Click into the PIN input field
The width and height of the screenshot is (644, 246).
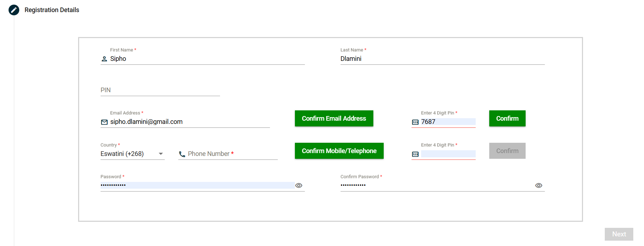click(160, 90)
